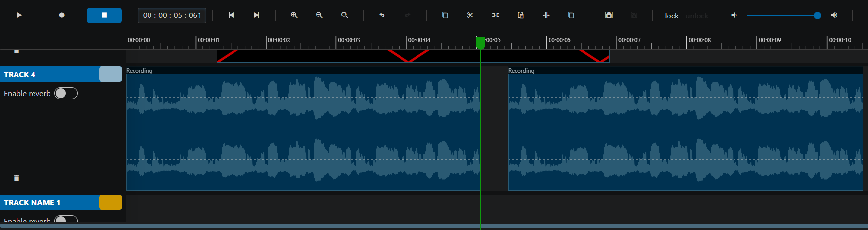
Task: Click the "Enable reverb" label on Track 4
Action: point(27,93)
